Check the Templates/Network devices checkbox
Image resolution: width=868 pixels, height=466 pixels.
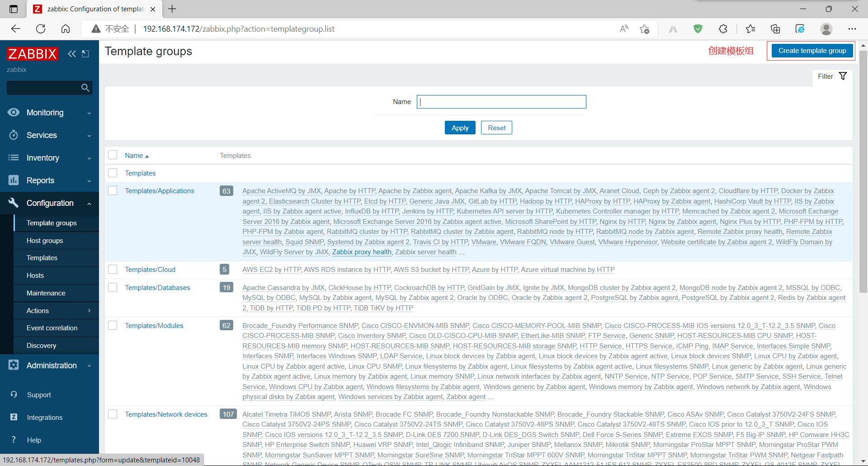click(x=113, y=414)
